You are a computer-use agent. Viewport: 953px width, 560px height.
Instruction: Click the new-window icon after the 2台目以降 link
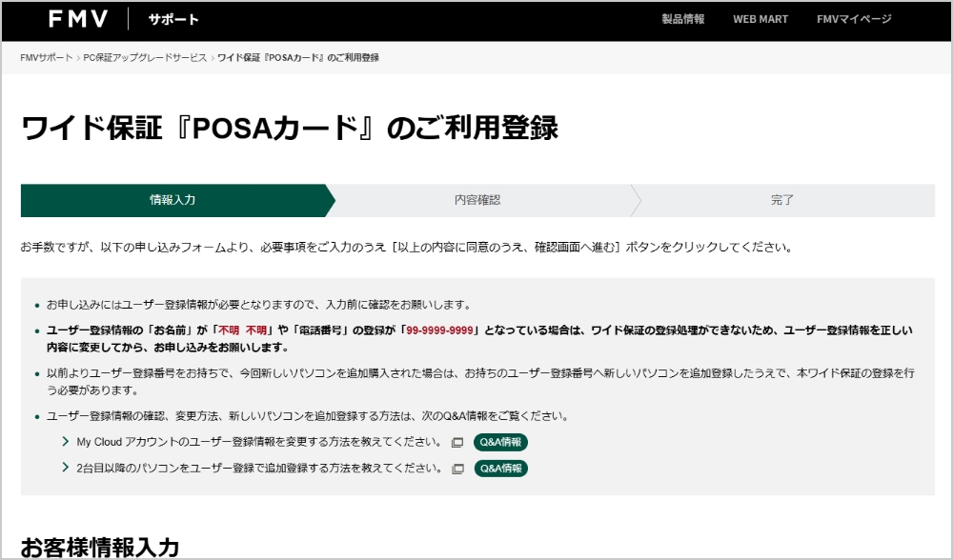tap(457, 469)
